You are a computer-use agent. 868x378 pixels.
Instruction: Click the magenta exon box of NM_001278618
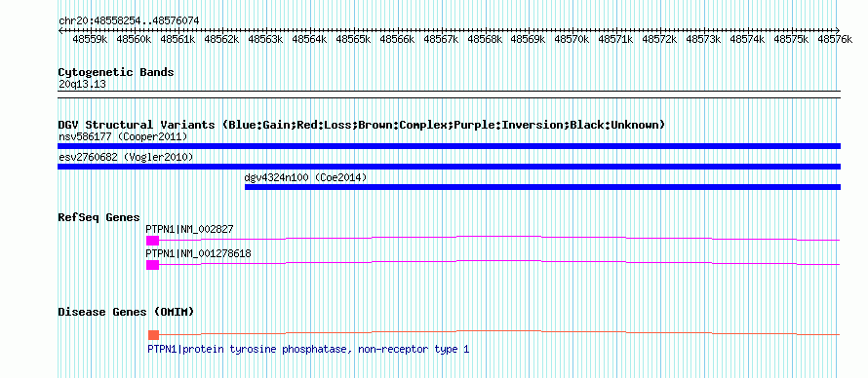tap(152, 265)
